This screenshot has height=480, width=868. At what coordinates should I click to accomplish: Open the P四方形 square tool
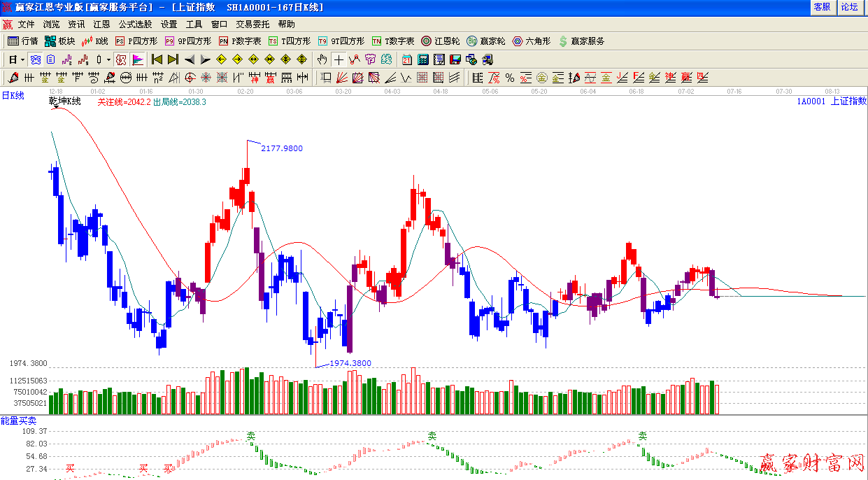tap(136, 41)
